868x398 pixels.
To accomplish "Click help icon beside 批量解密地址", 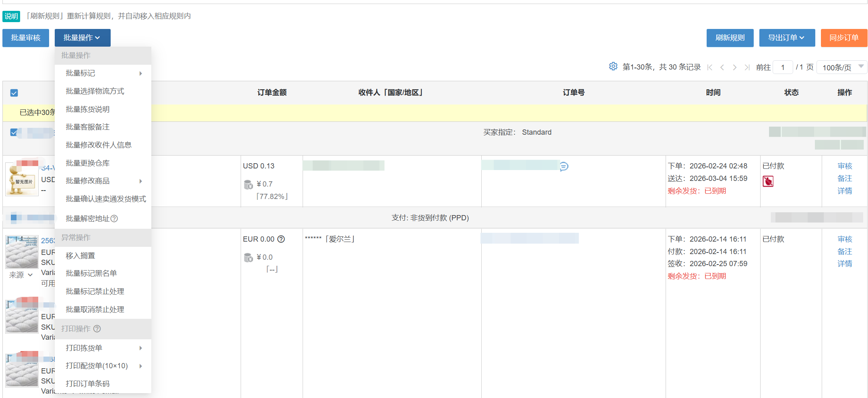I will pyautogui.click(x=114, y=219).
